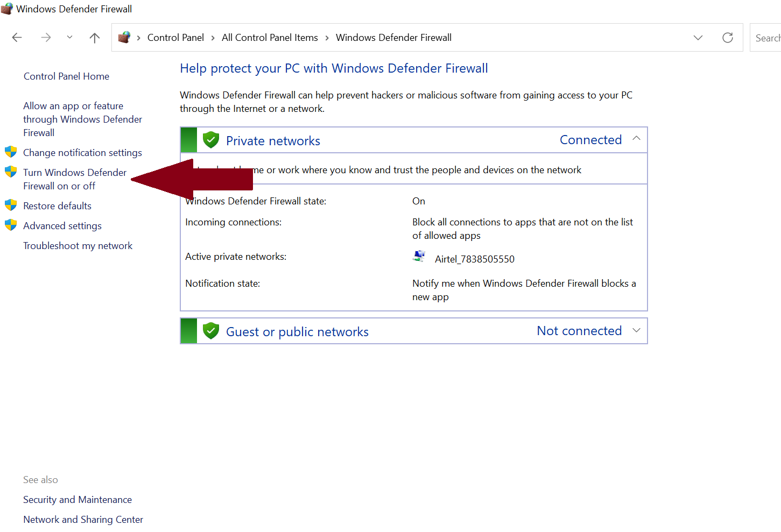This screenshot has height=532, width=781.
Task: Collapse the Private networks section
Action: pyautogui.click(x=636, y=138)
